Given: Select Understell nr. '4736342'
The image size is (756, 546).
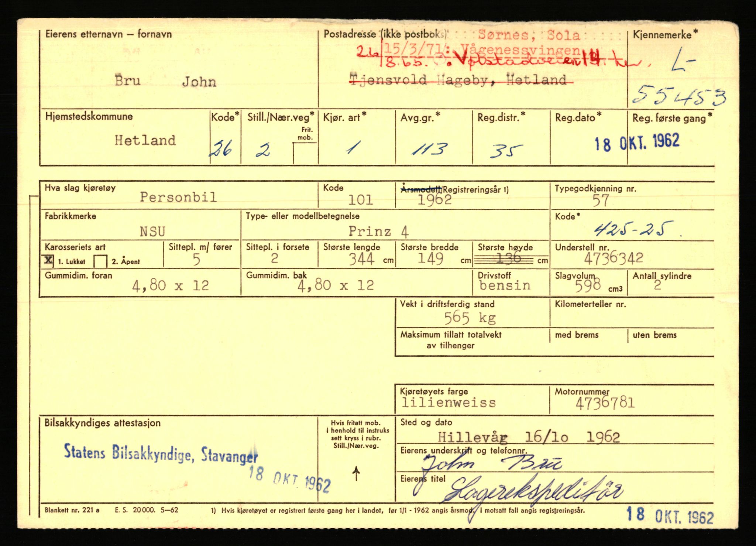Looking at the screenshot, I should coord(614,258).
